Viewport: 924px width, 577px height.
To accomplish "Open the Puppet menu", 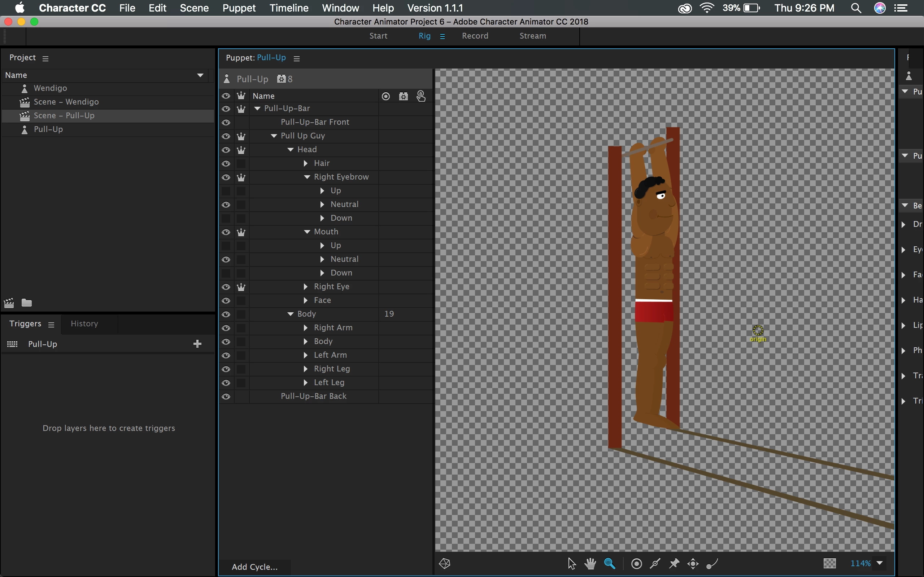I will (239, 8).
